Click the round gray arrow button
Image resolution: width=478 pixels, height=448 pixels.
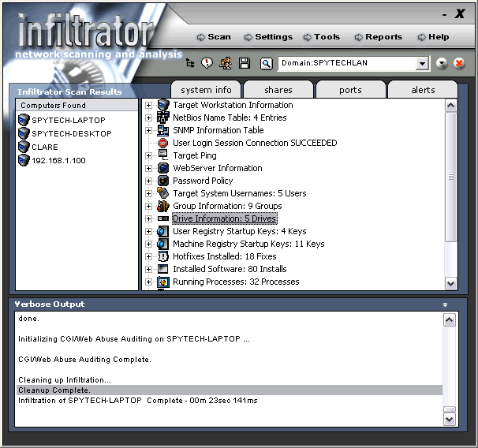(x=442, y=63)
